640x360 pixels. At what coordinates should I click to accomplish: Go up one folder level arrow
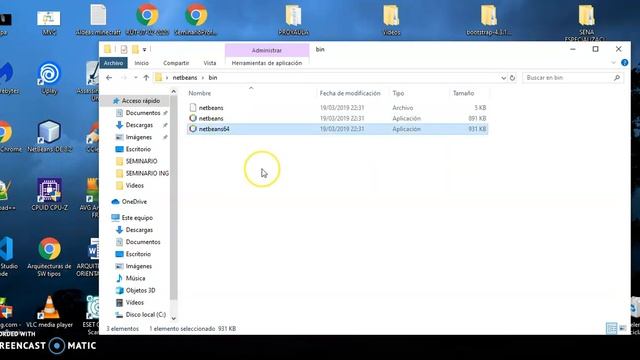click(146, 78)
